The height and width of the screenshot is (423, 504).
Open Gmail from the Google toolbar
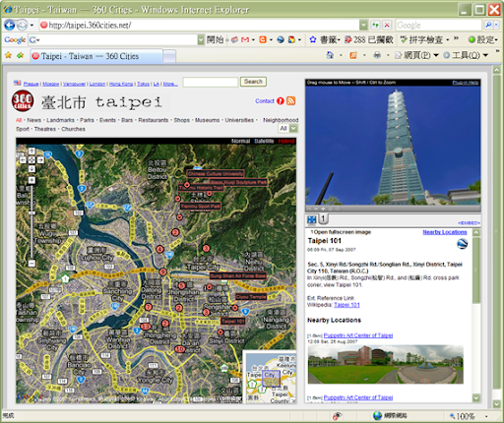click(x=245, y=40)
